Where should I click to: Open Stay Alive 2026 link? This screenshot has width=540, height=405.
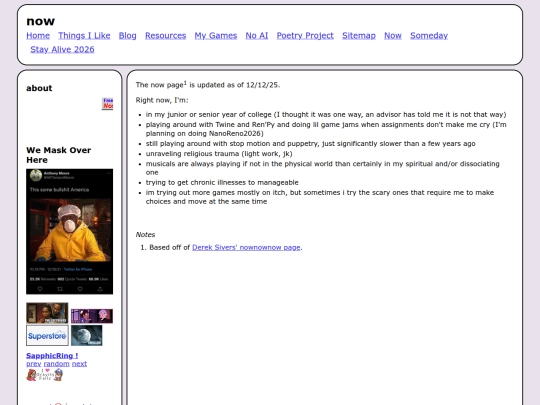point(62,49)
